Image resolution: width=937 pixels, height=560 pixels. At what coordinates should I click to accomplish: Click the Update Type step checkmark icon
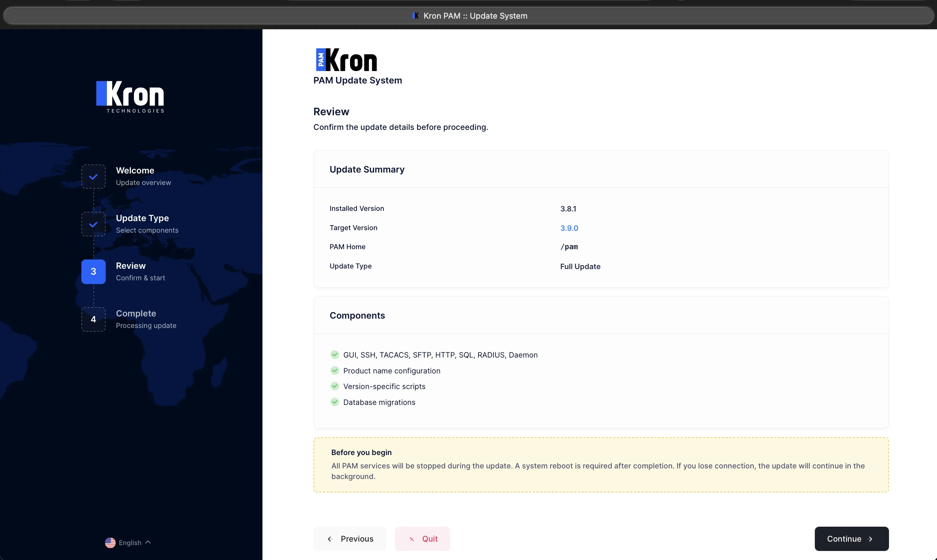[x=93, y=224]
